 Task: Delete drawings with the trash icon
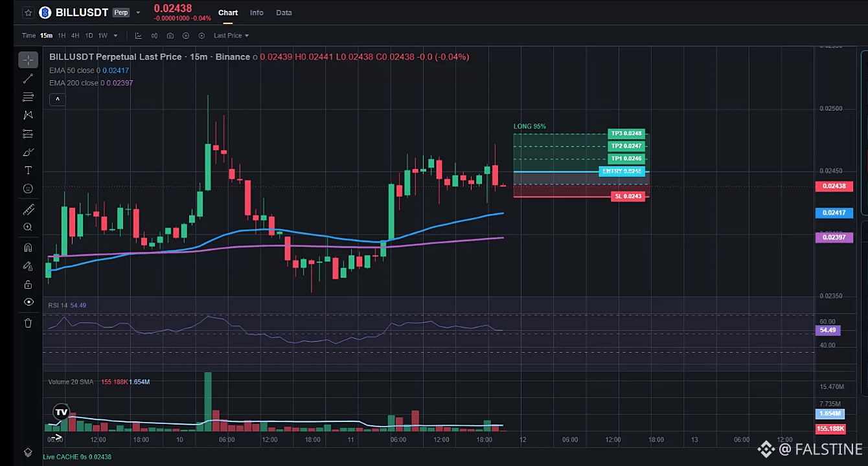tap(28, 323)
